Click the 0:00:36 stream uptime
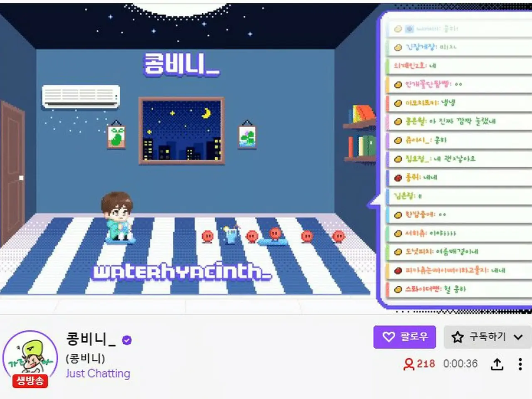The image size is (532, 399). coord(460,364)
